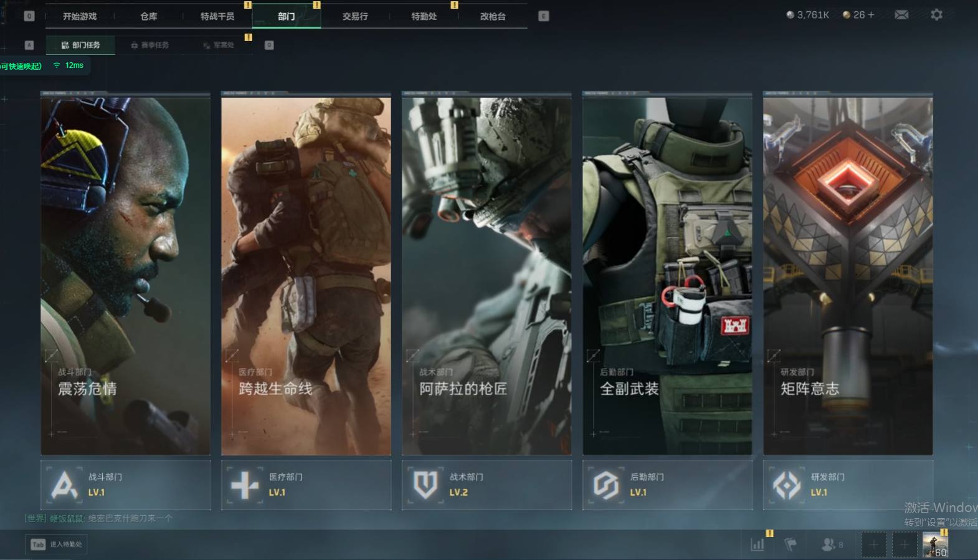The width and height of the screenshot is (978, 560).
Task: Click the 后勤部门 LV.1 button
Action: 667,485
